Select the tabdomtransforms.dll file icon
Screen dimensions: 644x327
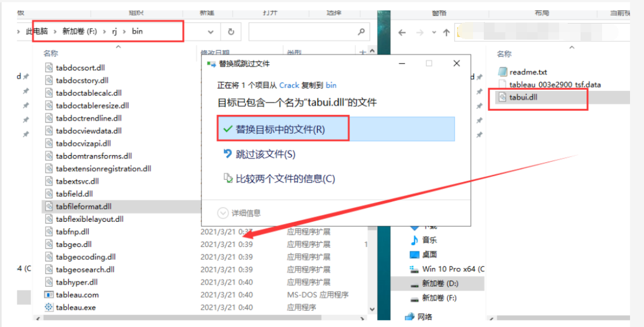tap(49, 156)
